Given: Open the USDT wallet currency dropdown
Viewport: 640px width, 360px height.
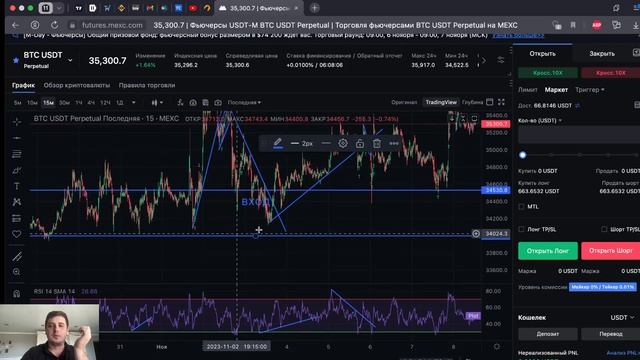Looking at the screenshot, I should coord(622,317).
